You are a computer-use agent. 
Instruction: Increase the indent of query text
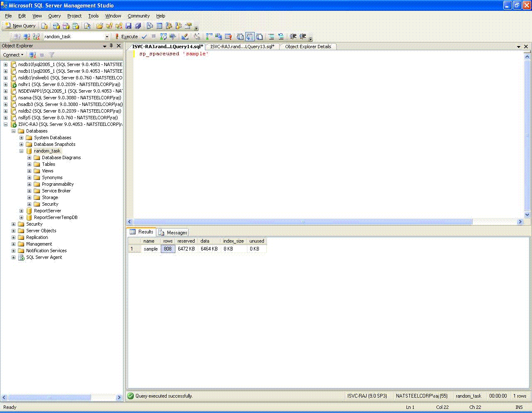pos(303,37)
